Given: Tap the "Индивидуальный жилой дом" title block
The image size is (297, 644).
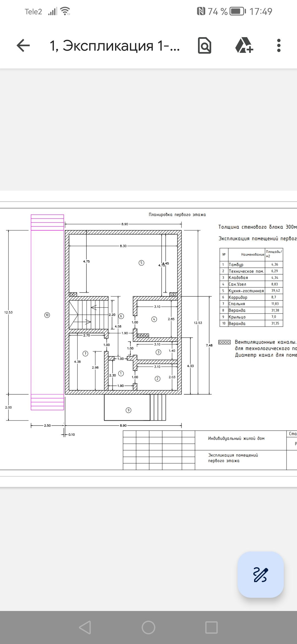Looking at the screenshot, I should [x=236, y=438].
